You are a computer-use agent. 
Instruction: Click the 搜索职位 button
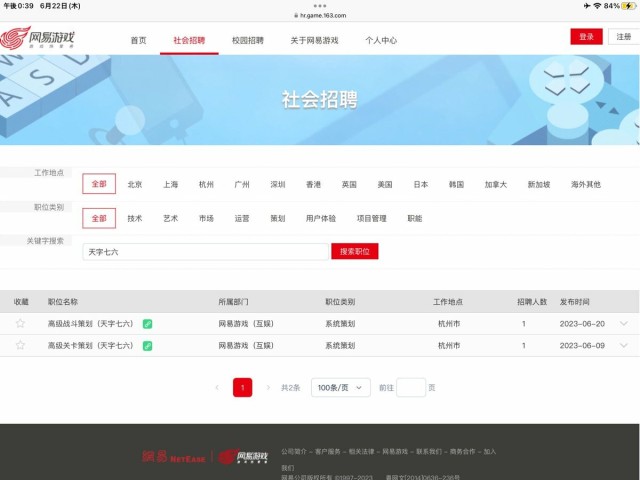(355, 251)
